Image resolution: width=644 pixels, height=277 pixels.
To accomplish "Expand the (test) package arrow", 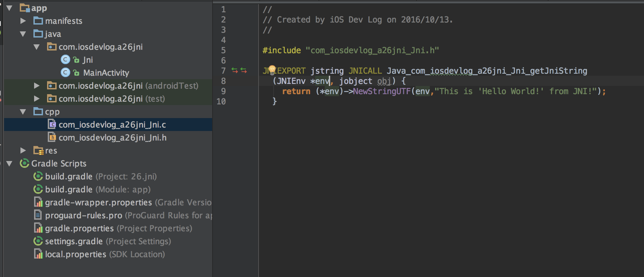I will click(37, 99).
